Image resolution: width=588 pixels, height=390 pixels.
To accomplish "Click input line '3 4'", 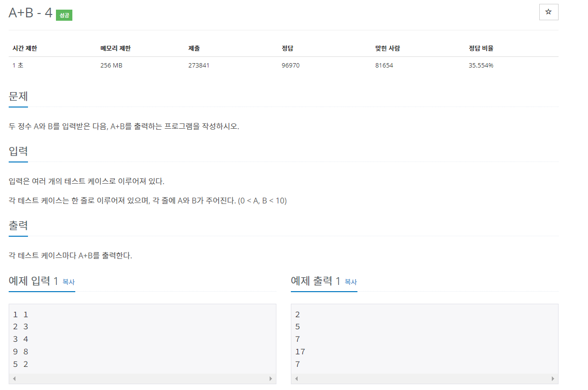I will click(x=21, y=339).
